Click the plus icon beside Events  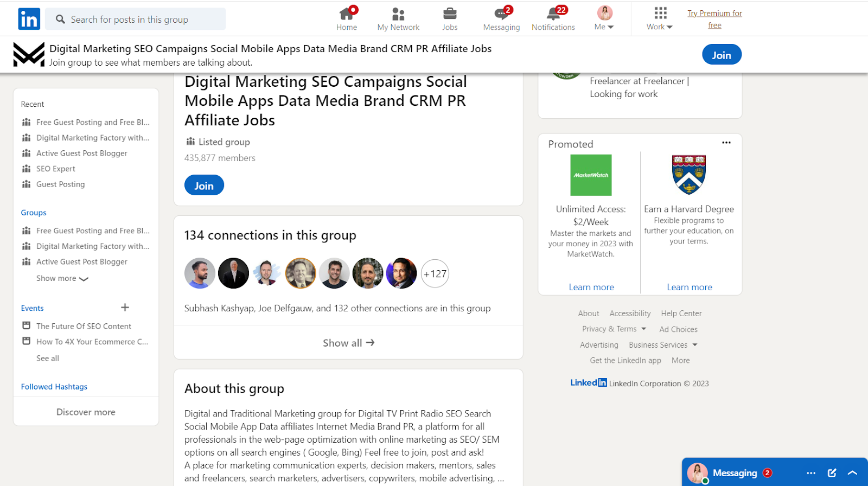[x=125, y=308]
